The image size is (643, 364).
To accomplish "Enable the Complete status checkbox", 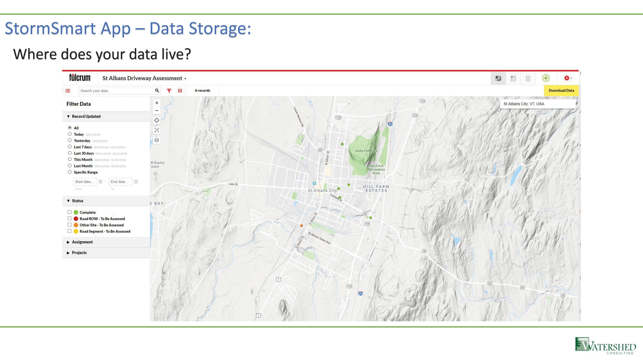I will [69, 212].
